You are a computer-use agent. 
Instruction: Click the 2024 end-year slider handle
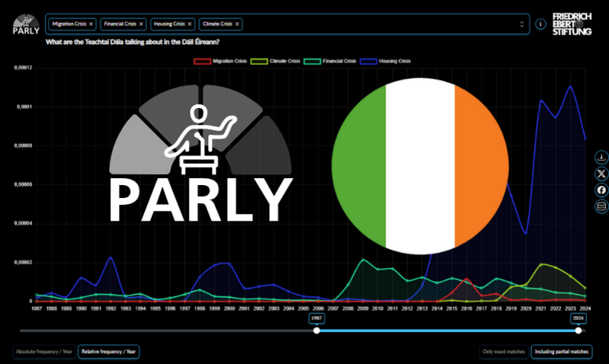579,330
